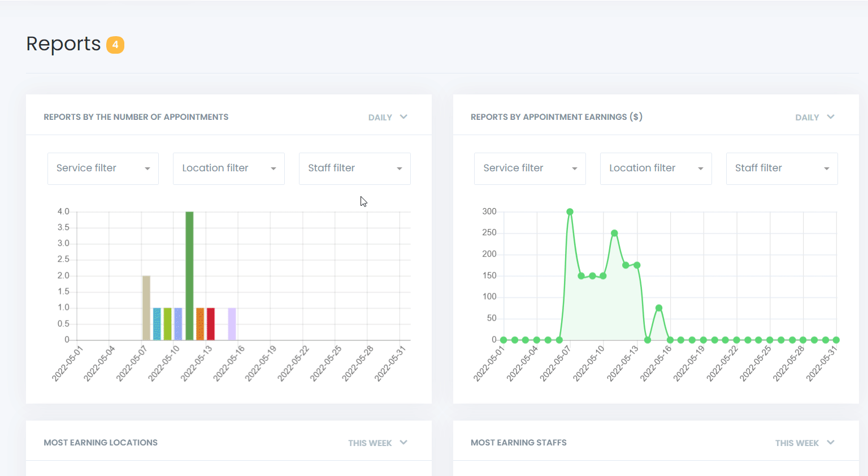The width and height of the screenshot is (868, 476).
Task: Expand the DAILY chevron on earnings panel
Action: (x=830, y=117)
